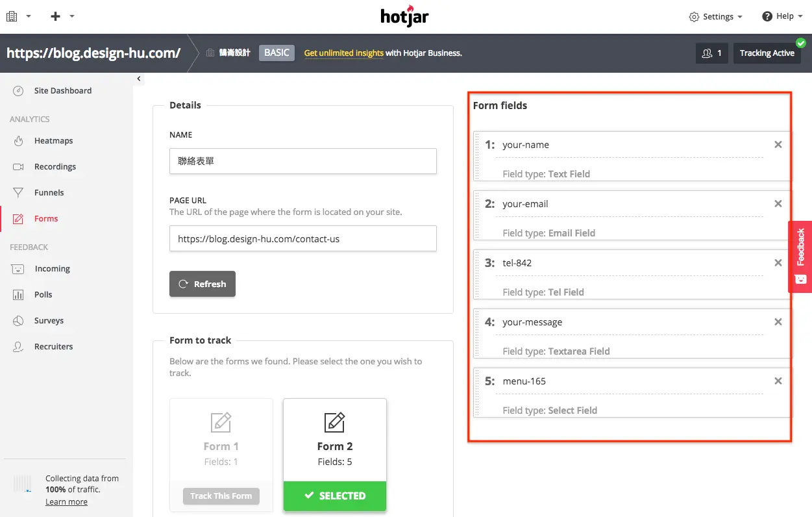
Task: Click the Track This Form button
Action: pos(221,496)
